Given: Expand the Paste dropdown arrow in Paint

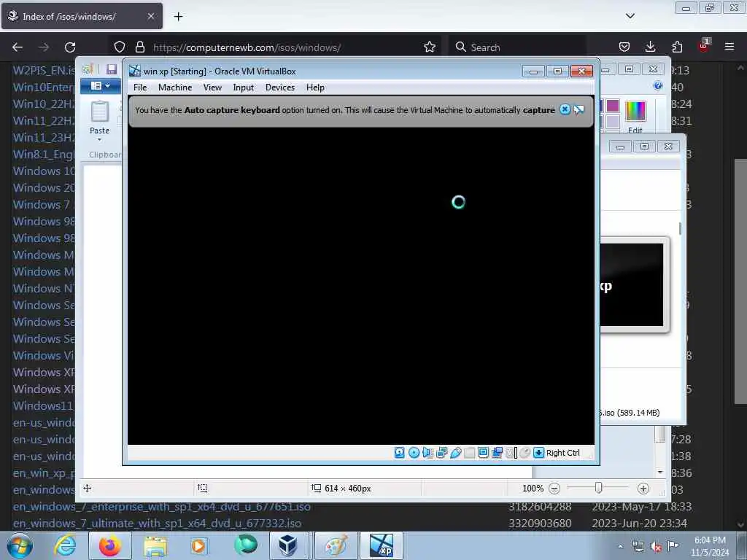Looking at the screenshot, I should 99,139.
